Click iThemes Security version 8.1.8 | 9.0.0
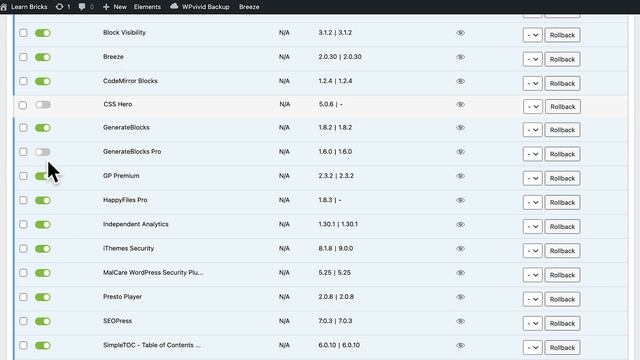This screenshot has height=360, width=640. point(336,249)
